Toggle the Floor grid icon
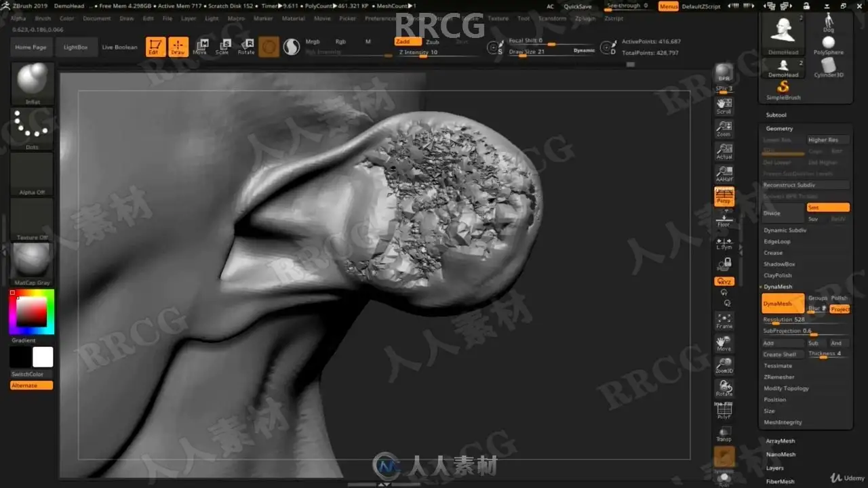This screenshot has height=488, width=868. tap(724, 219)
